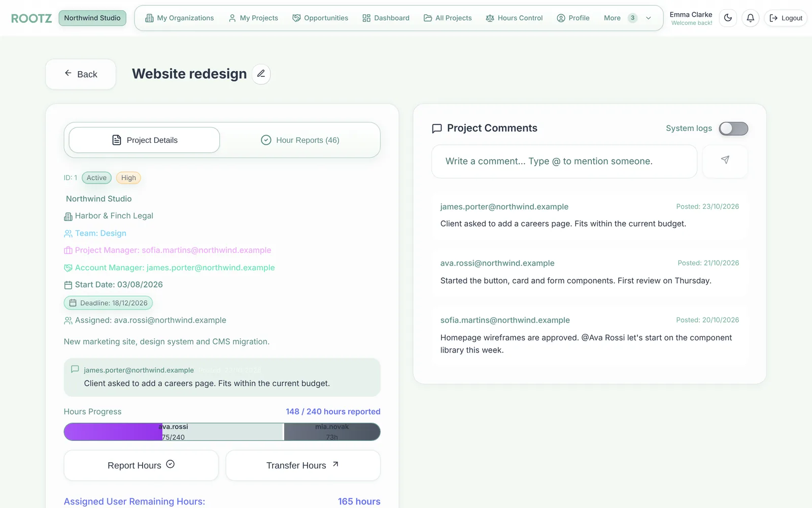Open Hours Control
This screenshot has height=508, width=812.
pyautogui.click(x=514, y=18)
